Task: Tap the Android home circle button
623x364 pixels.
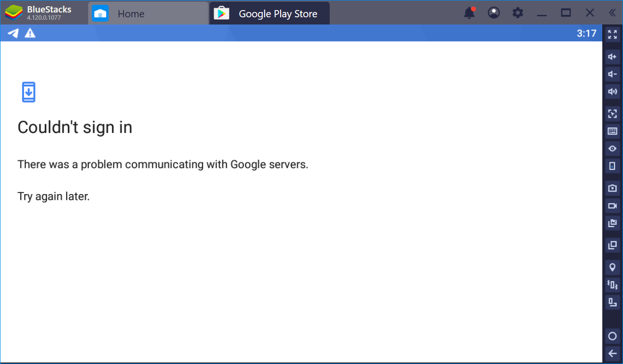Action: (x=612, y=336)
